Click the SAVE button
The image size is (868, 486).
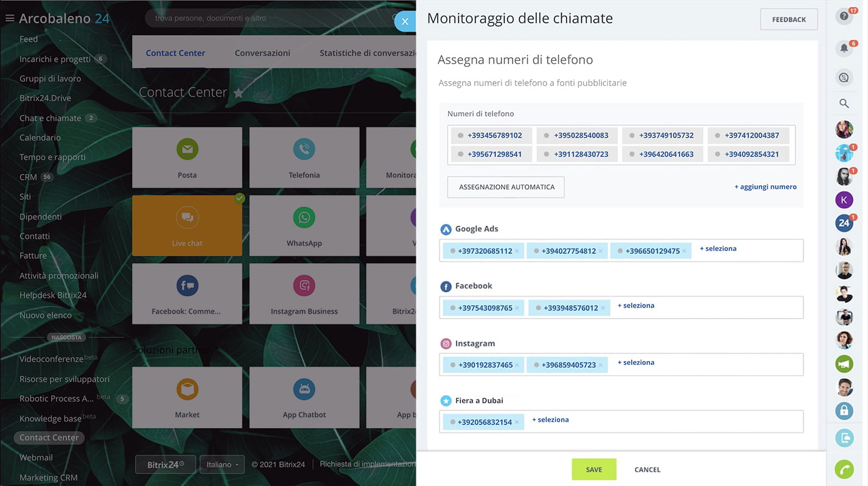coord(594,470)
